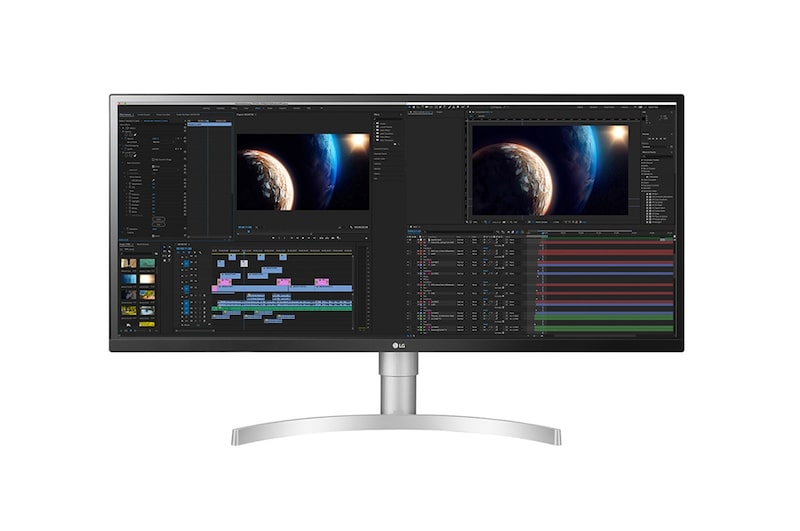Select teal water thumbnail in Project panel
Image resolution: width=800 pixels, height=531 pixels.
[x=147, y=263]
